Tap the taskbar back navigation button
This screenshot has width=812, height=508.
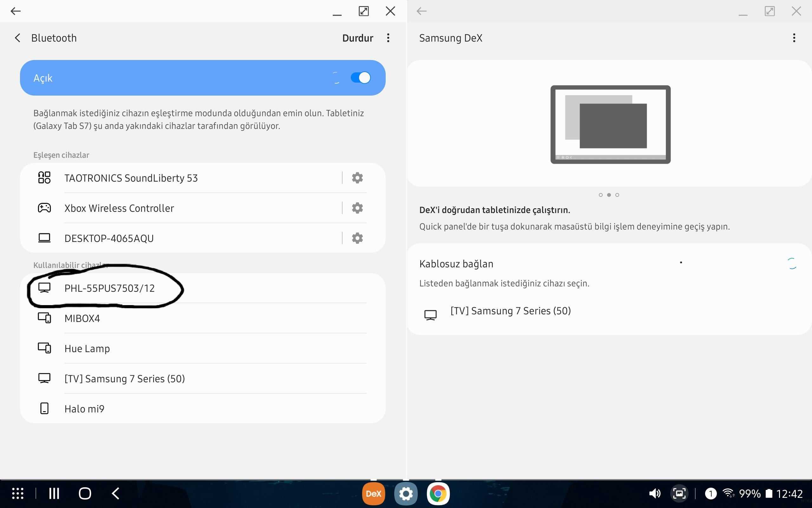tap(115, 493)
